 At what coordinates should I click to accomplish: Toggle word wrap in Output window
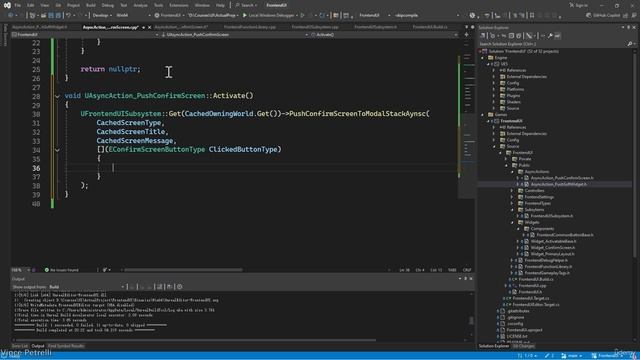click(x=169, y=287)
